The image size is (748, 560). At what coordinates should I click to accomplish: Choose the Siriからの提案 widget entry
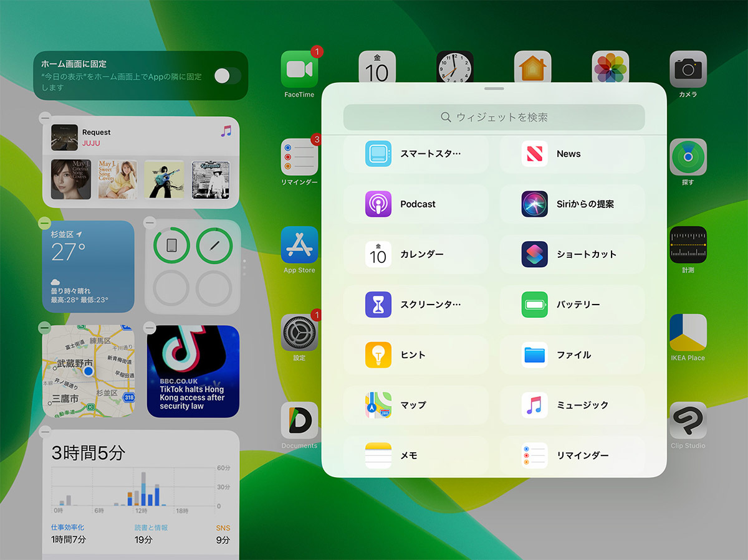click(572, 204)
